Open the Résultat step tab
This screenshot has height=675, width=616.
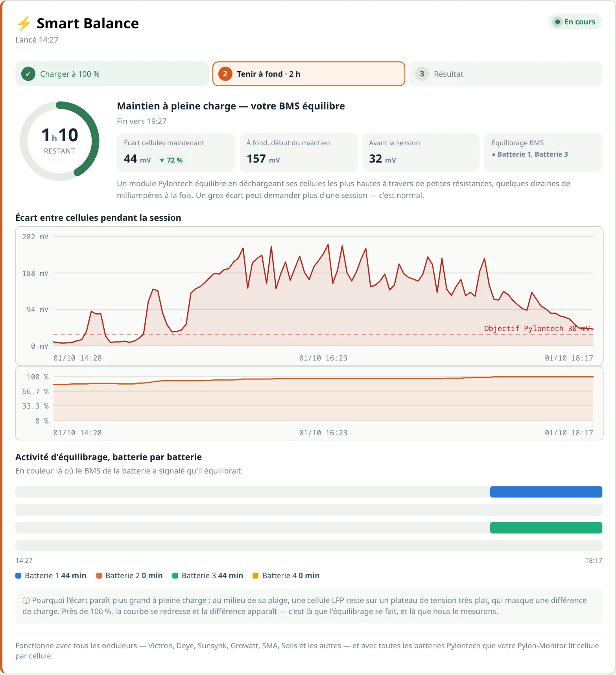tap(505, 74)
